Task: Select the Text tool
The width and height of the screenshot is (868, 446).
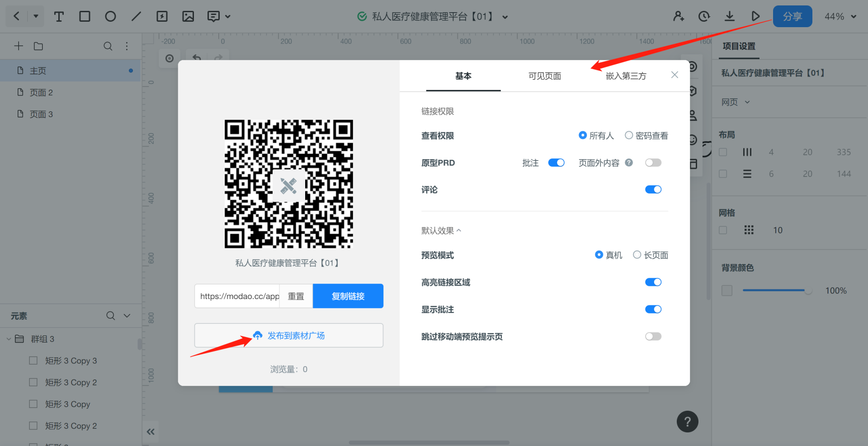Action: click(59, 17)
